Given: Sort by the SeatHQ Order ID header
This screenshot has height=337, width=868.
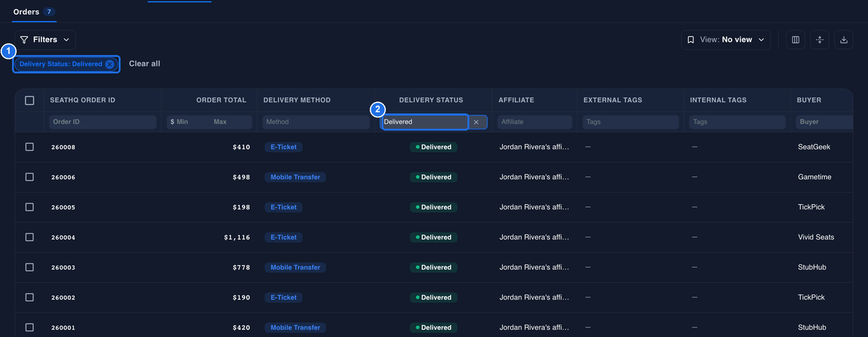Looking at the screenshot, I should pyautogui.click(x=83, y=100).
